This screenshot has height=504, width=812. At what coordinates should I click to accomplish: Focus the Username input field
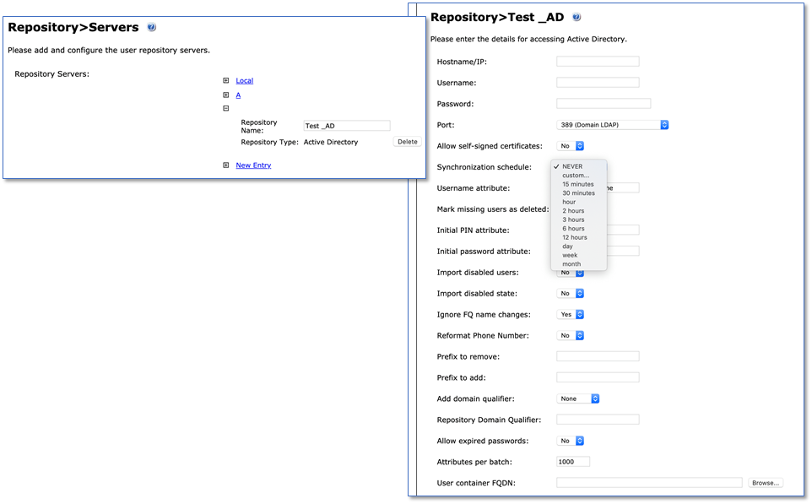598,83
